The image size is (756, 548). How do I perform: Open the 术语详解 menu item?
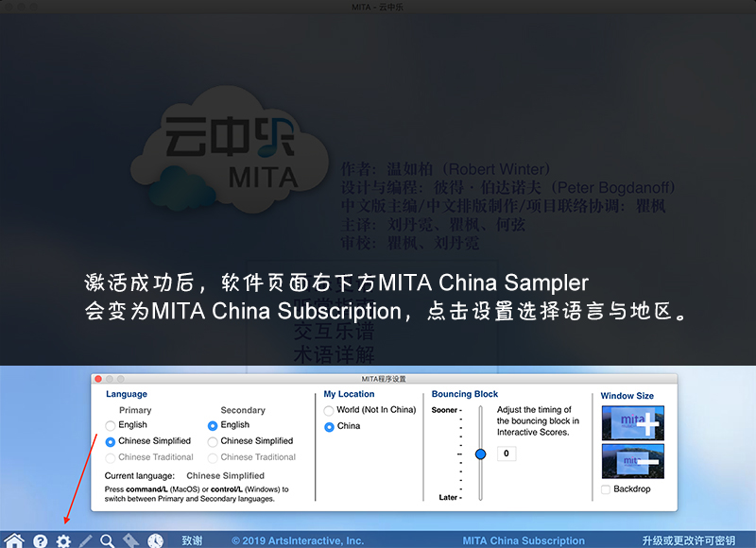tap(334, 354)
